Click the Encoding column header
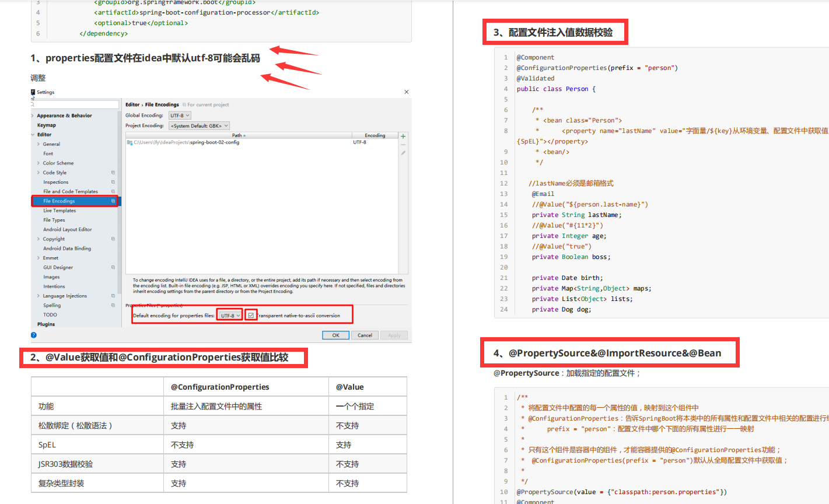Viewport: 829px width, 504px height. (x=375, y=135)
